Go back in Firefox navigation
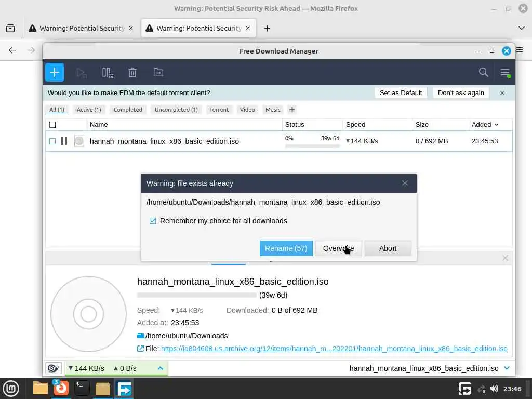The image size is (532, 399). pos(12,50)
